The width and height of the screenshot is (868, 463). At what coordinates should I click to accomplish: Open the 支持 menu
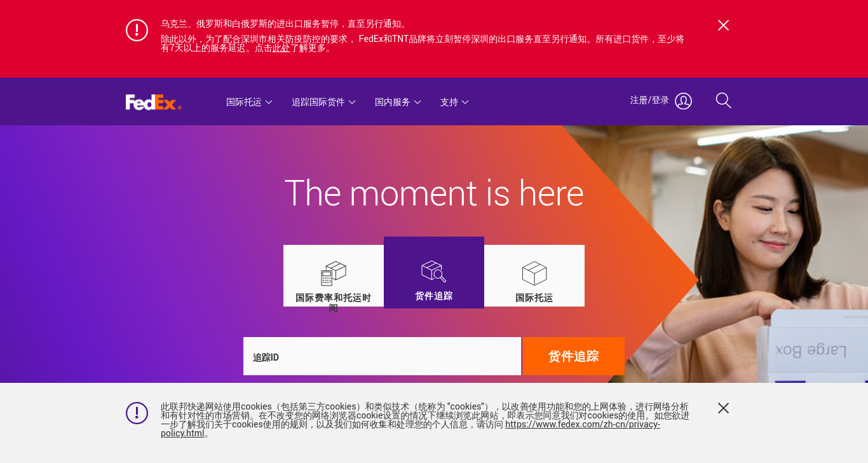tap(454, 102)
